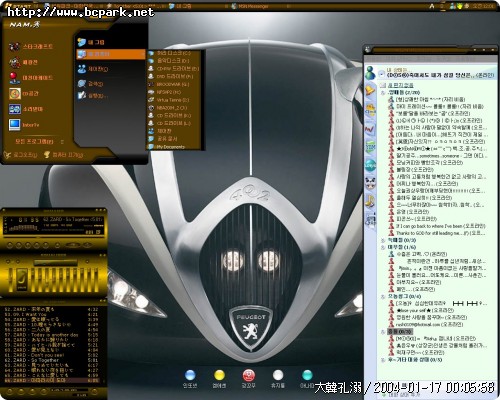Toggle shuffle in Winamp
The image size is (500, 400).
click(x=73, y=245)
